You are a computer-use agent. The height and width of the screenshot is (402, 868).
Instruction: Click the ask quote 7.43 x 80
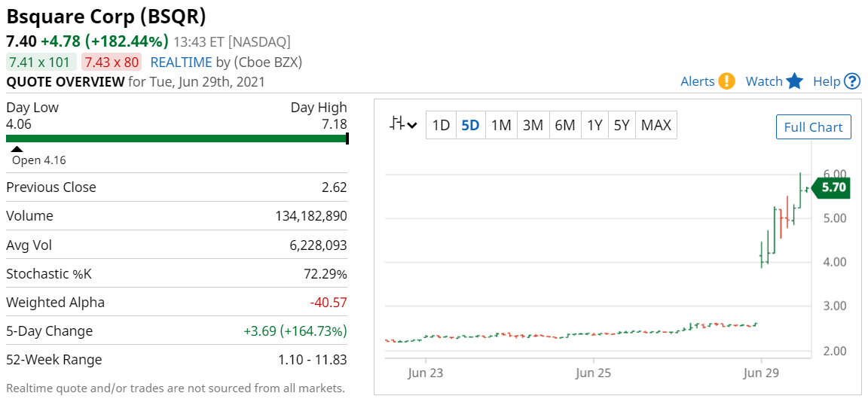112,62
